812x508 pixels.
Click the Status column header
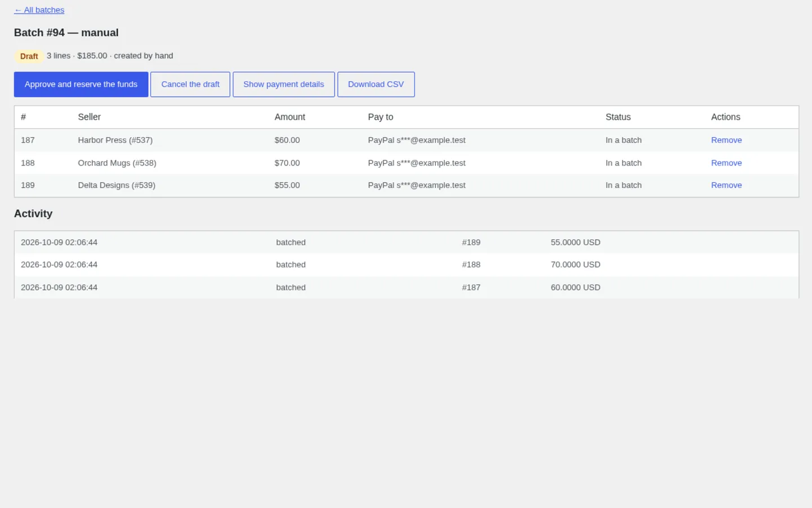pyautogui.click(x=618, y=117)
